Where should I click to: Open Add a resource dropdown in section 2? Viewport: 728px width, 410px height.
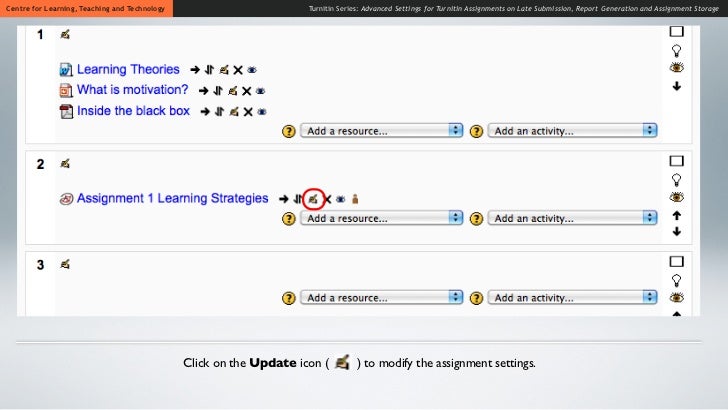tap(381, 218)
